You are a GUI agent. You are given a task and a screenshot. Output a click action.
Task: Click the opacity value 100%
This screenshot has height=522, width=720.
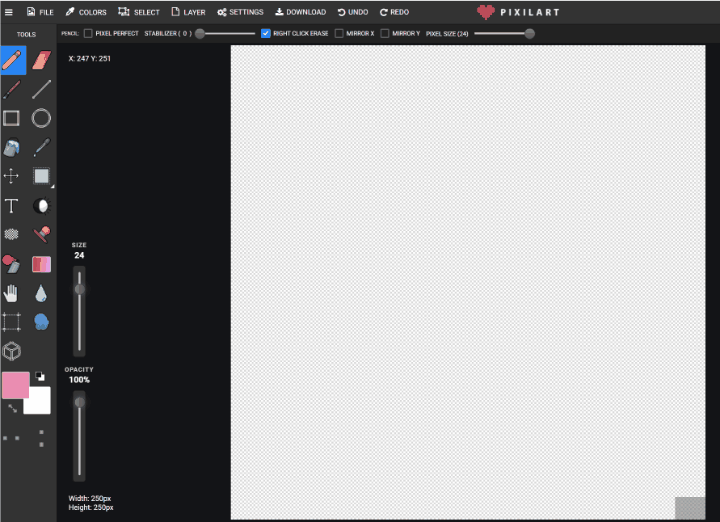coord(79,380)
